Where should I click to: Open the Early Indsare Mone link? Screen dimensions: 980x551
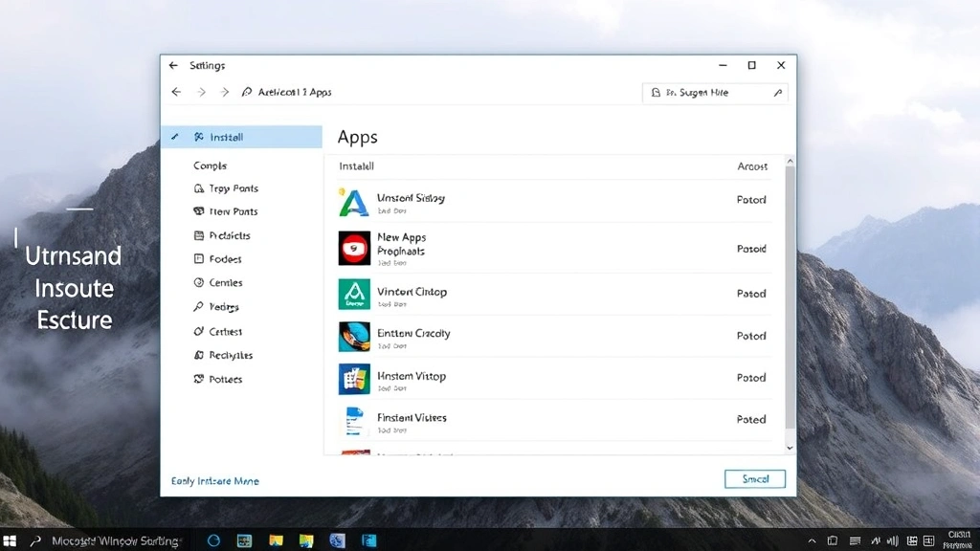(x=214, y=481)
